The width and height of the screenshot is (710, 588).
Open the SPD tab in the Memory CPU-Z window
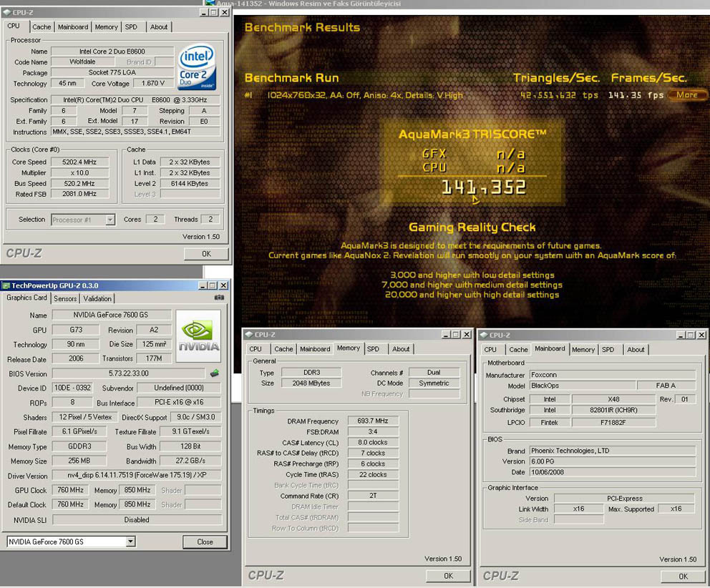tap(374, 349)
